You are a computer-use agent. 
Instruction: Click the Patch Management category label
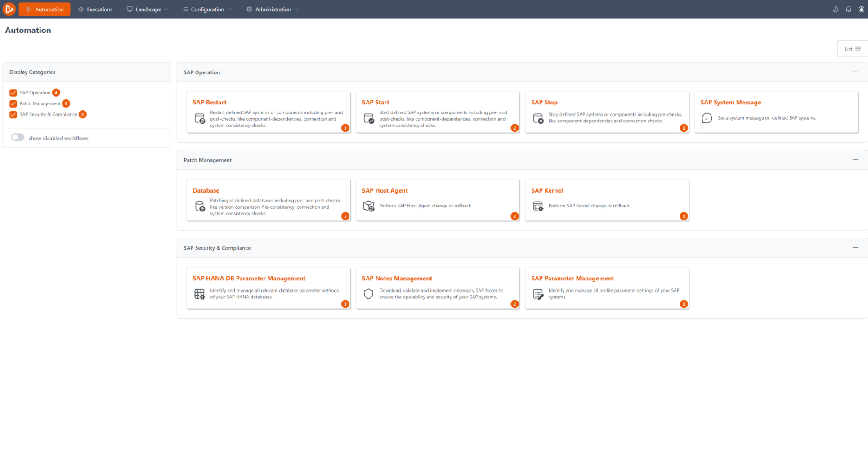click(x=40, y=103)
